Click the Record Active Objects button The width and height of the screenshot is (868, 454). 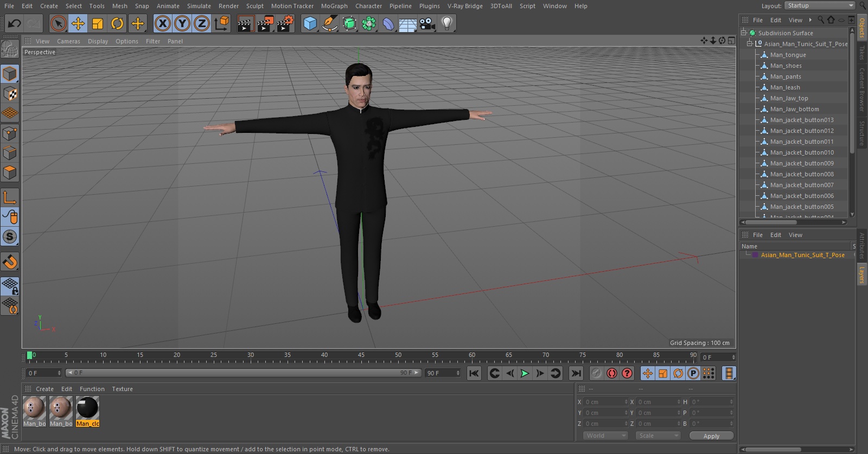(x=596, y=373)
